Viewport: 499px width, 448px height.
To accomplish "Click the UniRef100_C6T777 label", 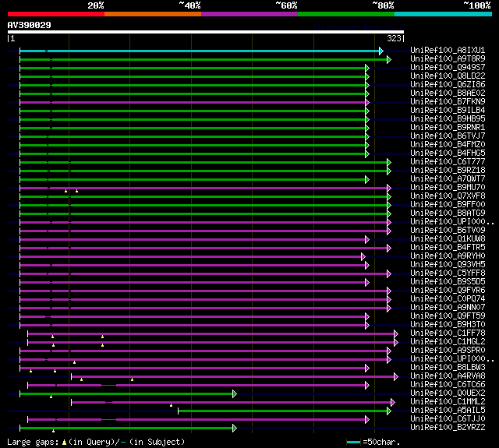I will [448, 162].
